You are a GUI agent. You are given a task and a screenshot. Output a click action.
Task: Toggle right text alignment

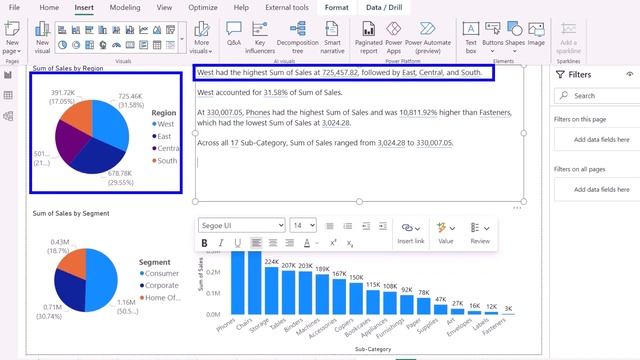(289, 243)
